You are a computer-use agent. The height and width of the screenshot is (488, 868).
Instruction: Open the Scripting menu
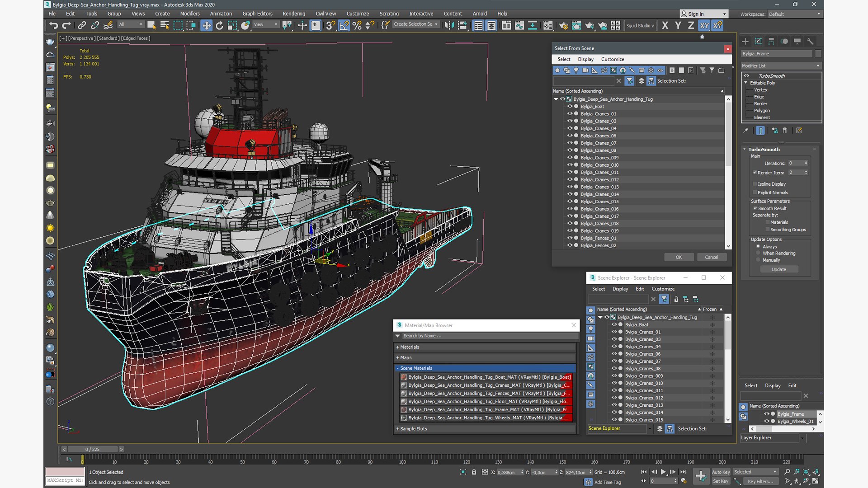point(389,14)
